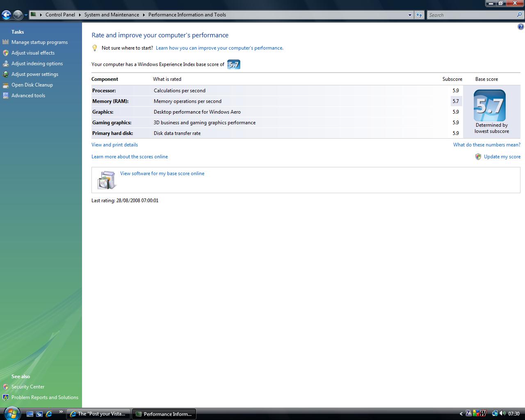
Task: Open the recent pages dropdown arrow
Action: click(x=26, y=15)
